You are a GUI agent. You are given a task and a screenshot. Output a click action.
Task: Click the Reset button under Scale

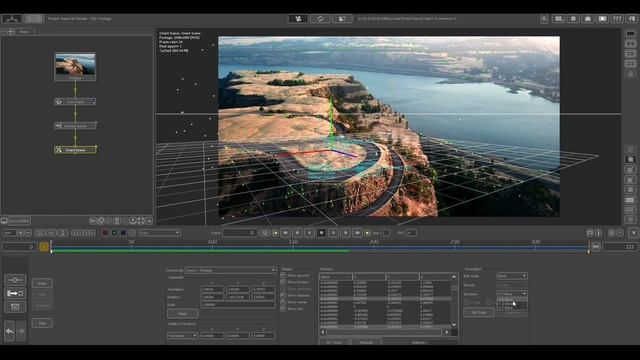182,314
